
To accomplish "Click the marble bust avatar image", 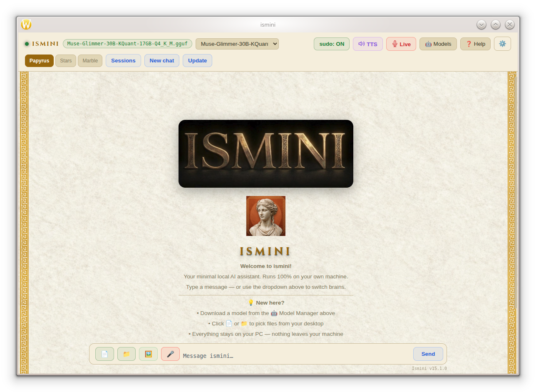I will [x=266, y=216].
